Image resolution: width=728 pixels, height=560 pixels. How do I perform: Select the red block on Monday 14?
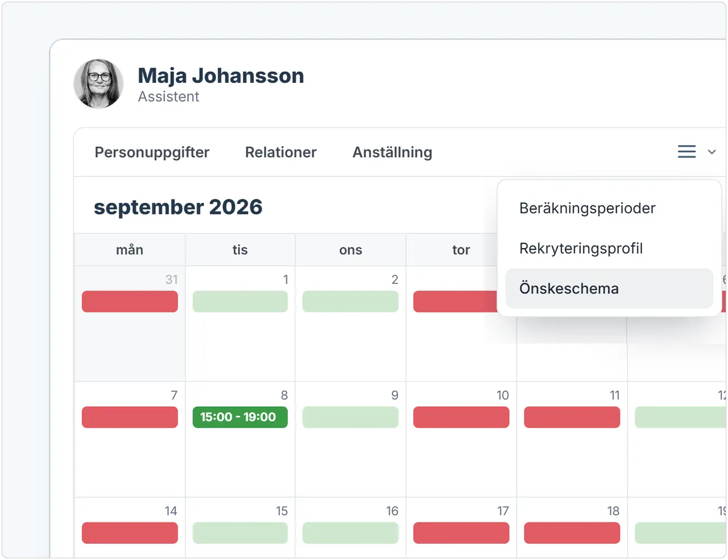point(130,533)
